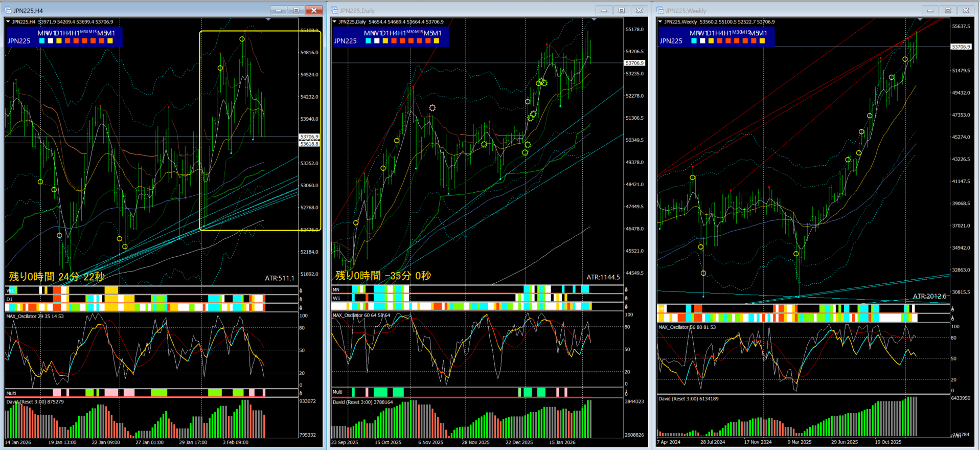Click the yellow M1 square in Weekly chart panel
980x450 pixels.
tap(762, 41)
